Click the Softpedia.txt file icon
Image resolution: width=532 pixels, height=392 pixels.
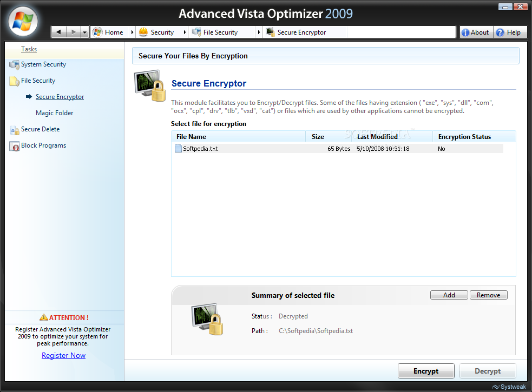pos(178,148)
